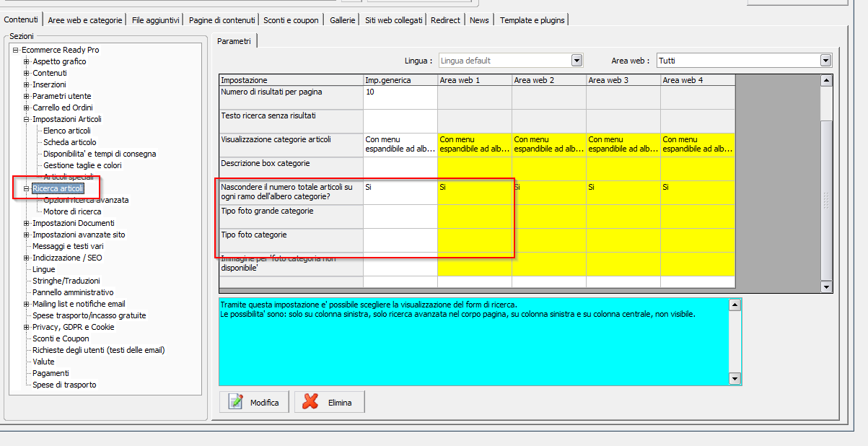Open the News tab
This screenshot has height=446, width=868.
[479, 20]
